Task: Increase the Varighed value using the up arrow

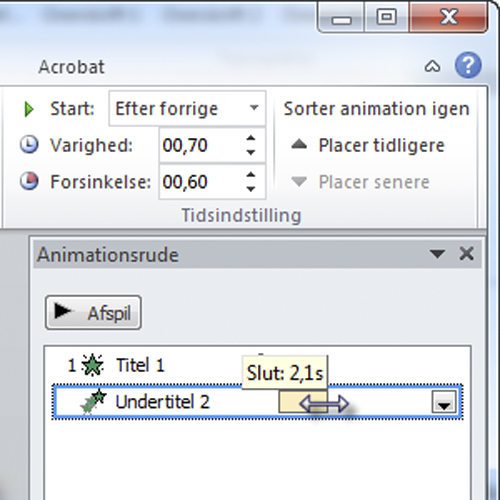Action: [251, 138]
